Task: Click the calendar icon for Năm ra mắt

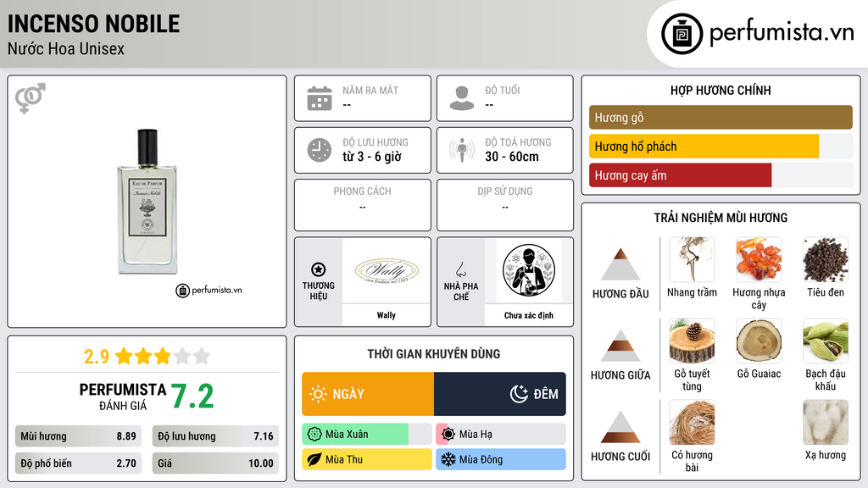Action: pyautogui.click(x=320, y=98)
